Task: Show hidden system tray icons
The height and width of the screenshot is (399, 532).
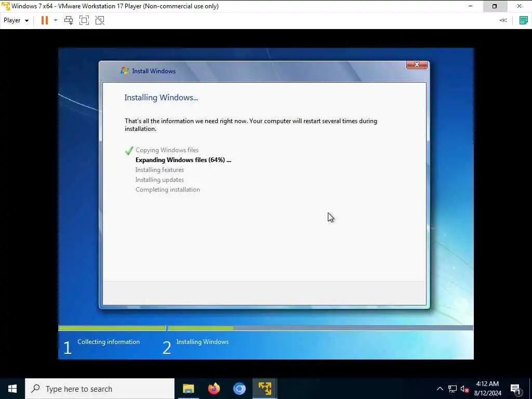Action: pyautogui.click(x=440, y=389)
